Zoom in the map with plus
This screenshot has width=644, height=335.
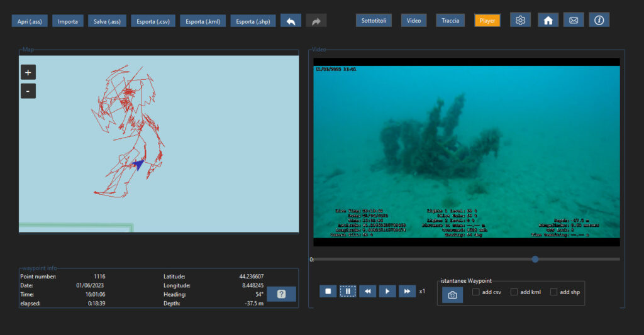point(28,72)
